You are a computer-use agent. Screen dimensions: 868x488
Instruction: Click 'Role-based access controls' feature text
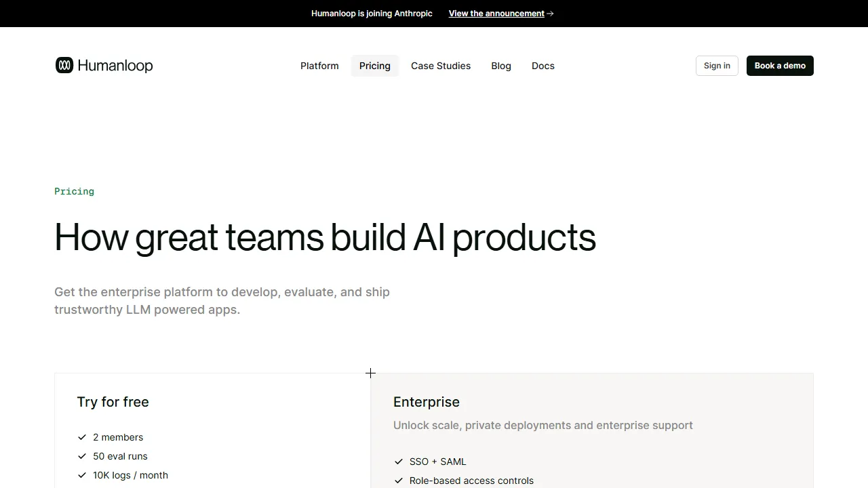click(471, 481)
